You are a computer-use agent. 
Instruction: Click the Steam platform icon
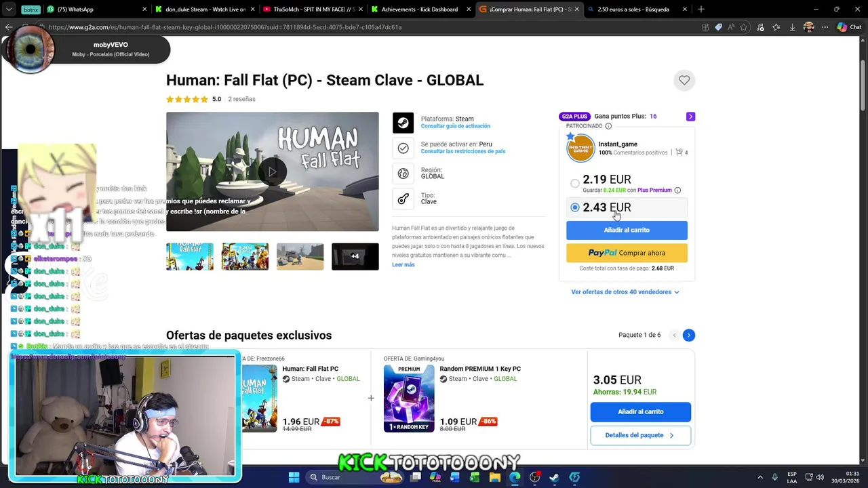[x=403, y=123]
